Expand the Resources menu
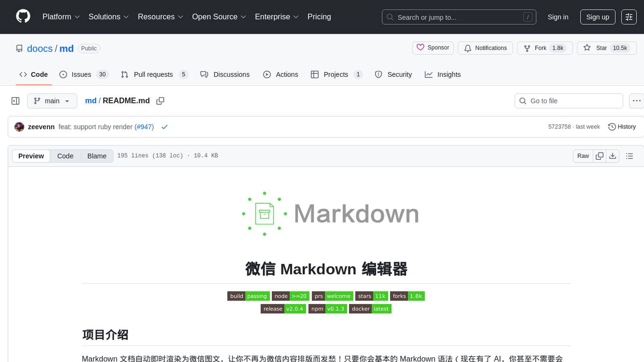This screenshot has height=362, width=644. 161,17
